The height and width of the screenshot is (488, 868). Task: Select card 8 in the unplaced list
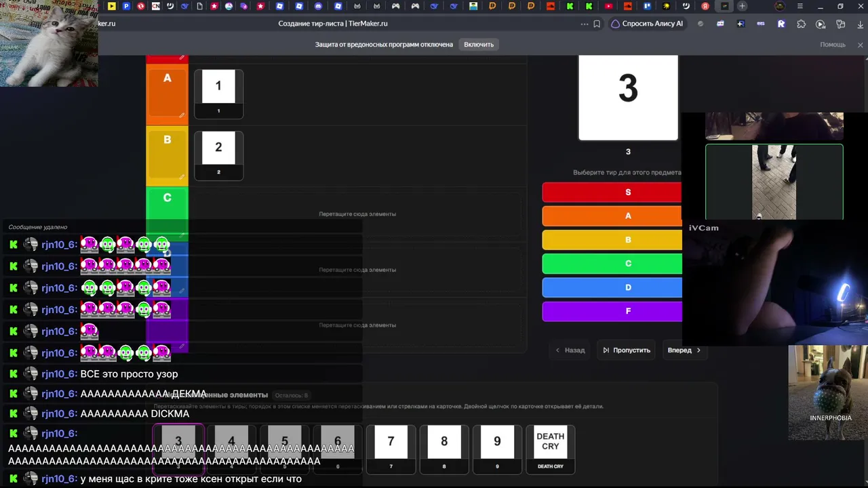444,449
